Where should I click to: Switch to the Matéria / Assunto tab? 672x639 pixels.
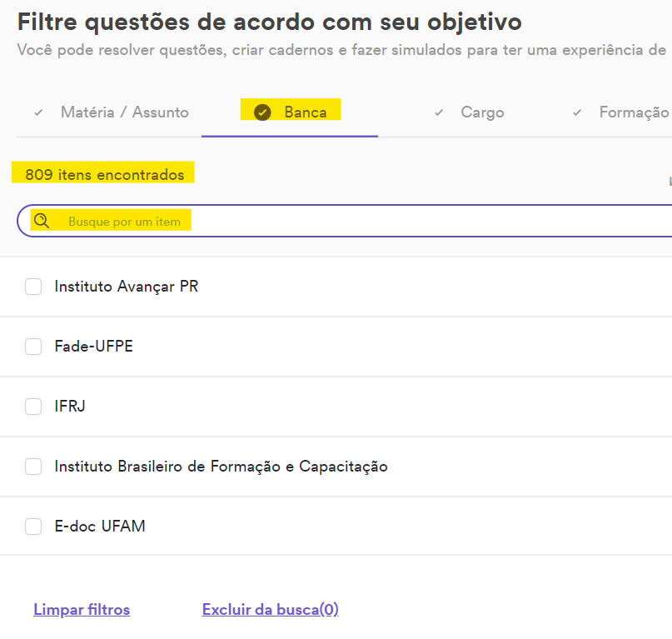(x=124, y=112)
